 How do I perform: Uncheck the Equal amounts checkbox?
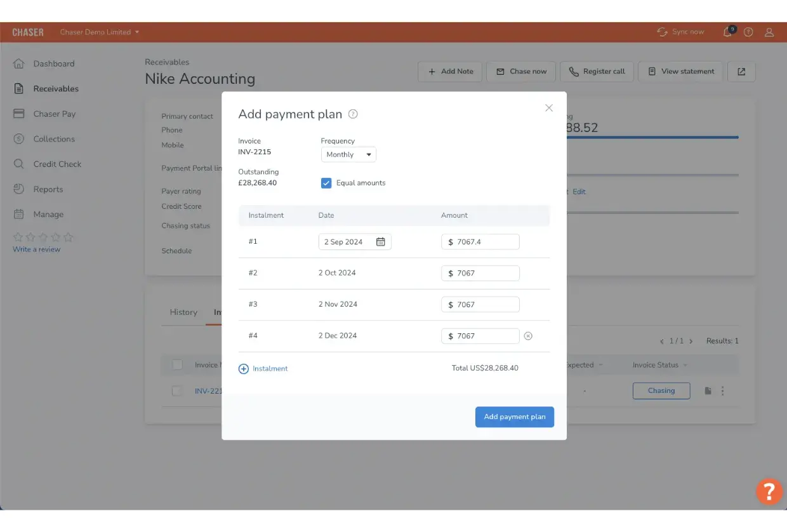point(326,183)
